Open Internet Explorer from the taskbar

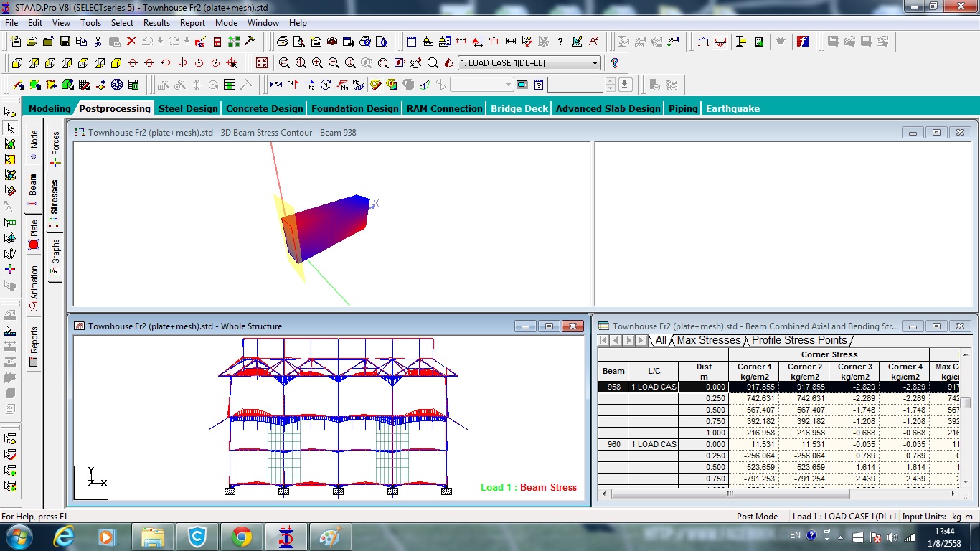(x=64, y=536)
